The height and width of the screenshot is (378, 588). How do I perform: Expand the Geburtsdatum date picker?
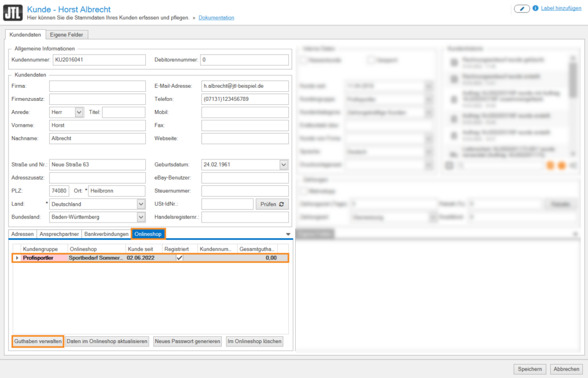click(283, 165)
